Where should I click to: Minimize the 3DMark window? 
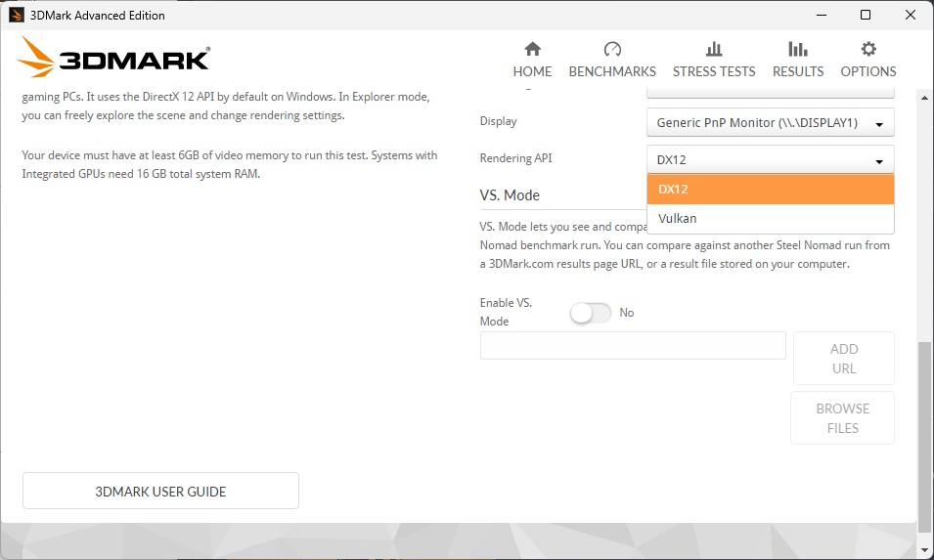822,15
